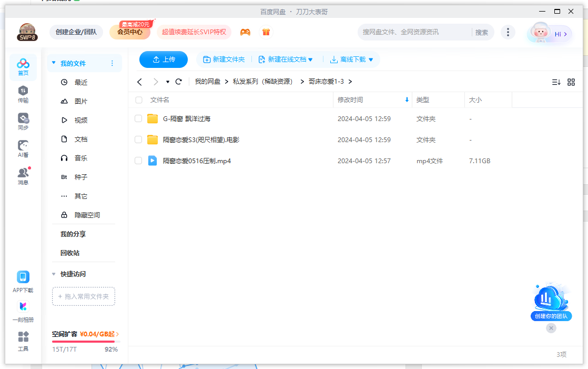The image size is (588, 369).
Task: Switch to grid view layout
Action: coord(571,82)
